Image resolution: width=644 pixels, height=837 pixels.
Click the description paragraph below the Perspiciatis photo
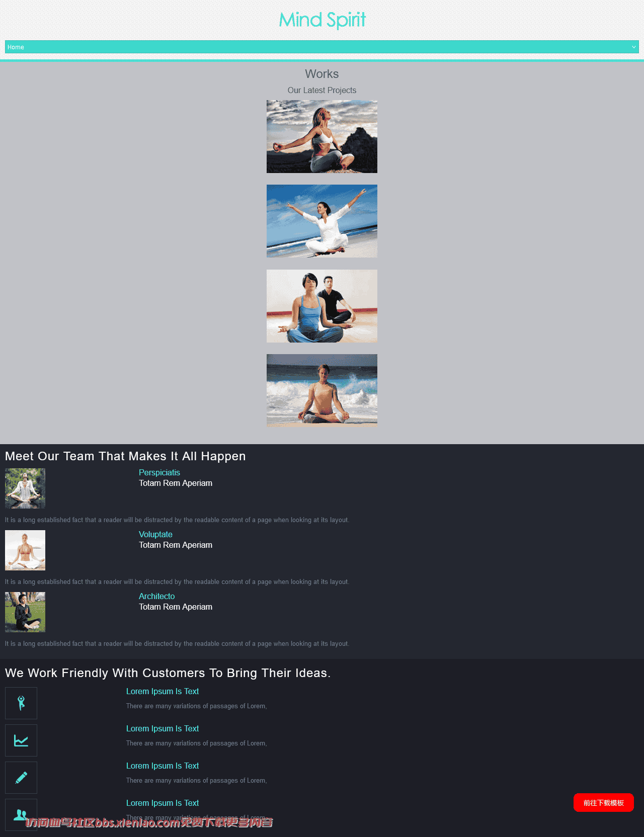tap(177, 520)
